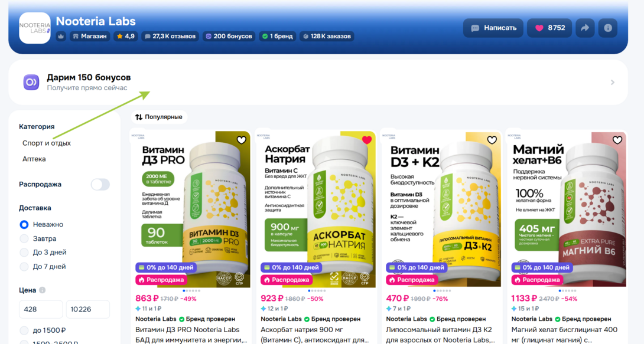
Task: Unfavorite the Аскорбат Натрия product
Action: (x=367, y=140)
